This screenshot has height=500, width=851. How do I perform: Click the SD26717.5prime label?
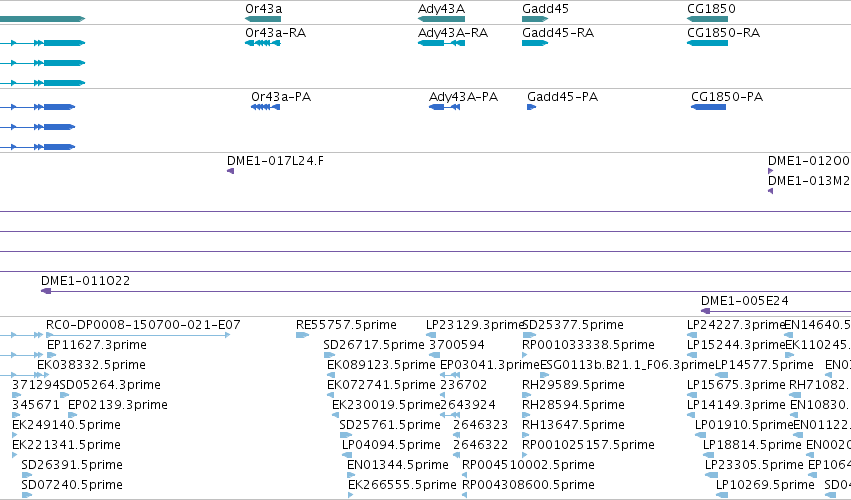(373, 345)
